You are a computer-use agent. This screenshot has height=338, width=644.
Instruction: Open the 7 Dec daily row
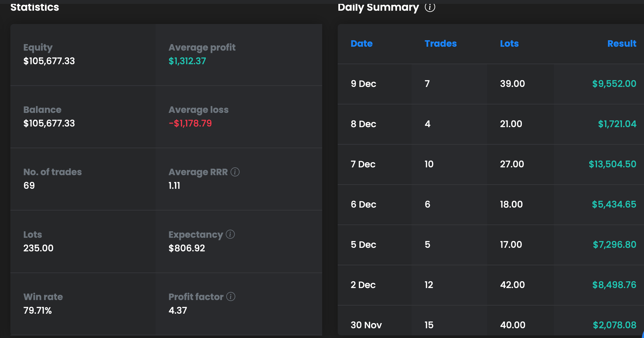pos(363,164)
